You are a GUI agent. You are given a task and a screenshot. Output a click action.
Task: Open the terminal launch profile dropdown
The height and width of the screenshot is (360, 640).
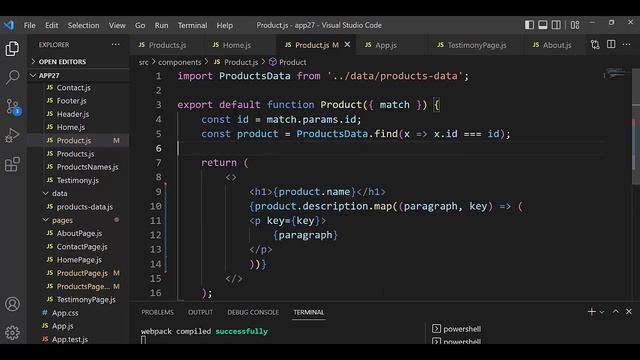click(x=602, y=312)
